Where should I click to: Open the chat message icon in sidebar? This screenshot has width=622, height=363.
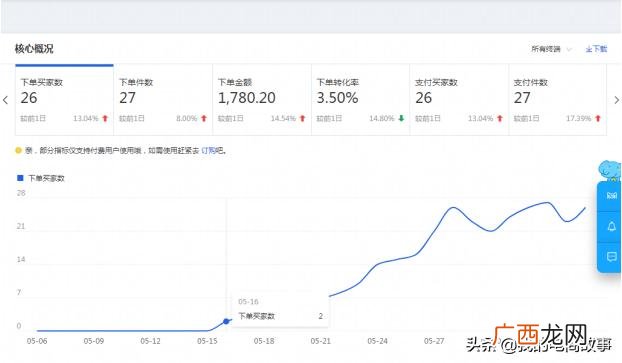[x=611, y=257]
